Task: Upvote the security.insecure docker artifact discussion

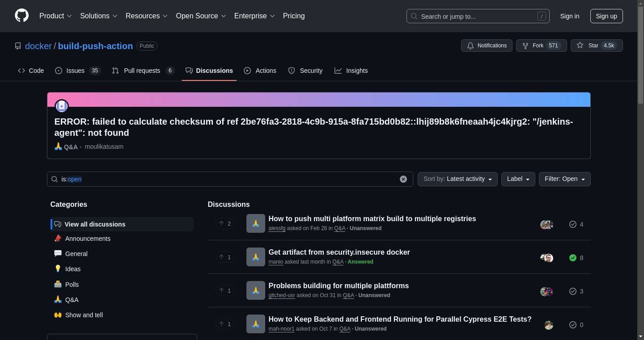Action: click(225, 257)
